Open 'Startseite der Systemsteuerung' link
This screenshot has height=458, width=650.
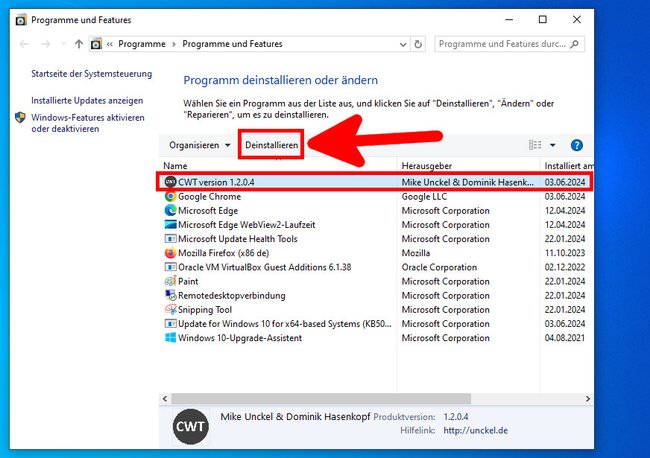point(92,74)
